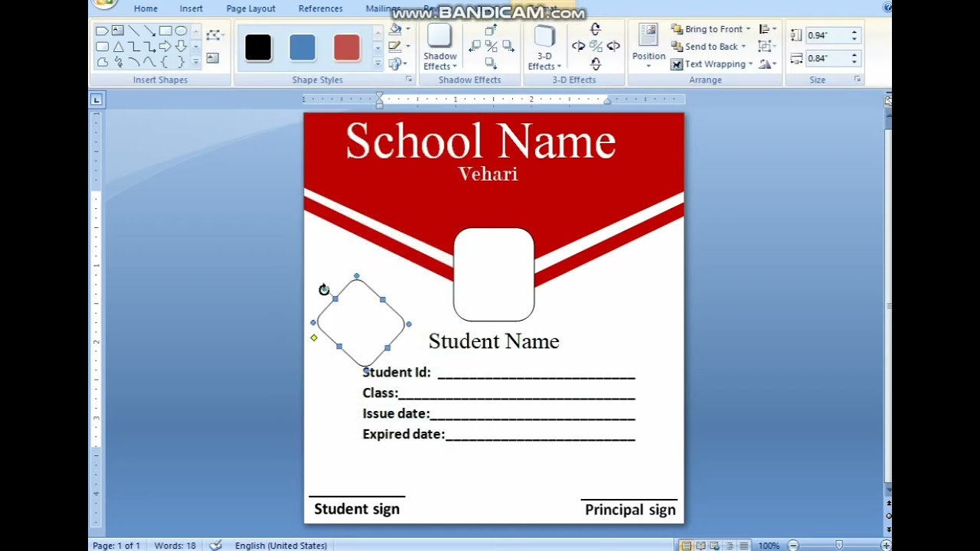Click the Shape Fill paint bucket

tap(395, 30)
